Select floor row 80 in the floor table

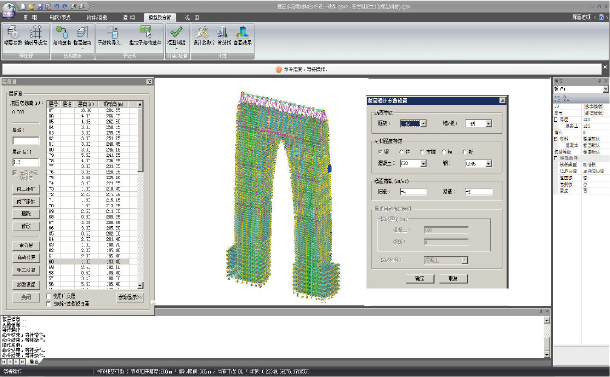93,149
